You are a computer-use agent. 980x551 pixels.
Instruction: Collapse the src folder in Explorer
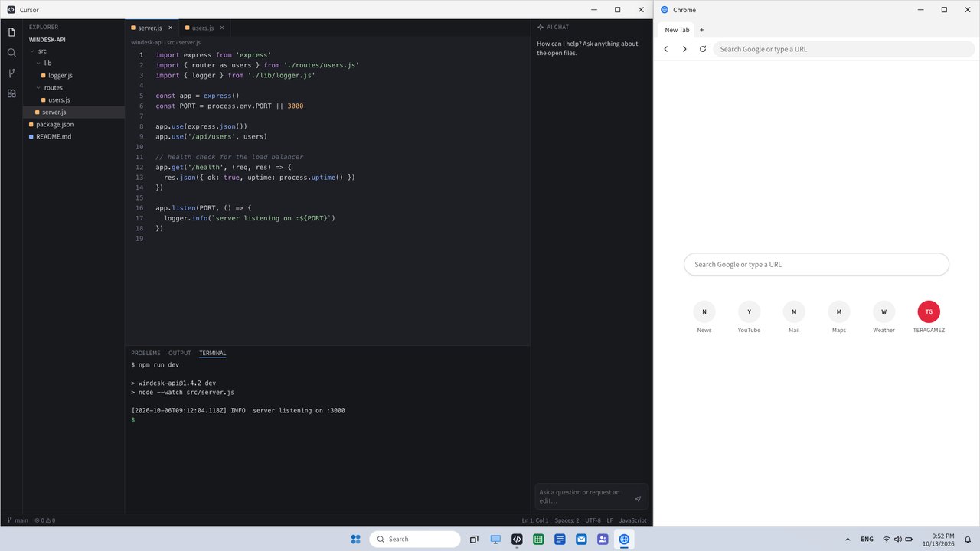coord(73,51)
